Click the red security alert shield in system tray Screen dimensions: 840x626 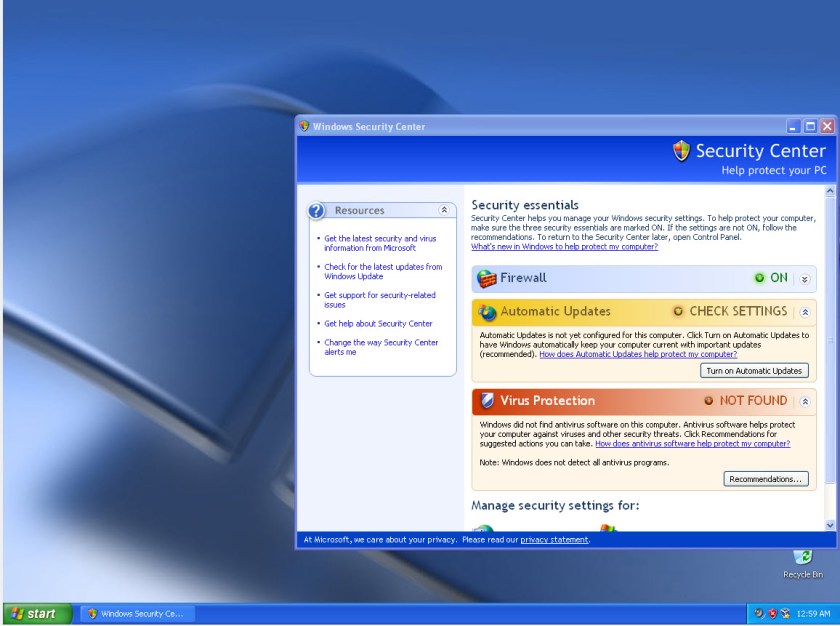click(772, 614)
